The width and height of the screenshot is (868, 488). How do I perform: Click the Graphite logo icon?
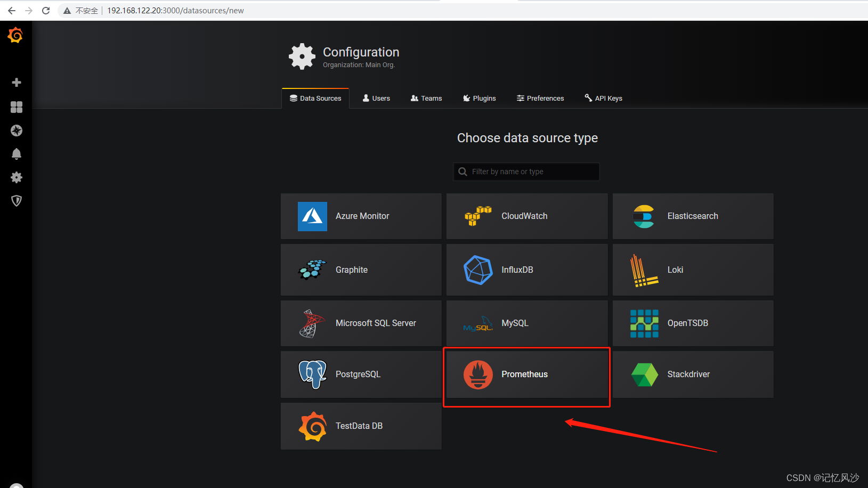pos(312,270)
